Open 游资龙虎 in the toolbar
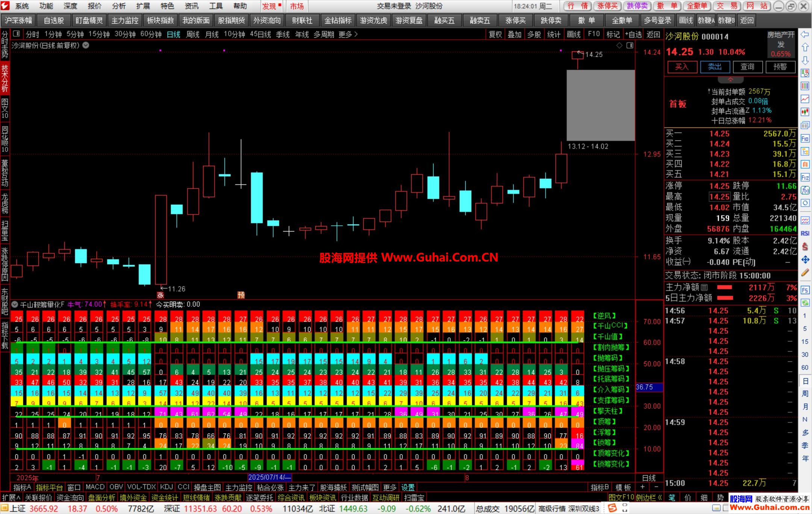 (x=373, y=20)
